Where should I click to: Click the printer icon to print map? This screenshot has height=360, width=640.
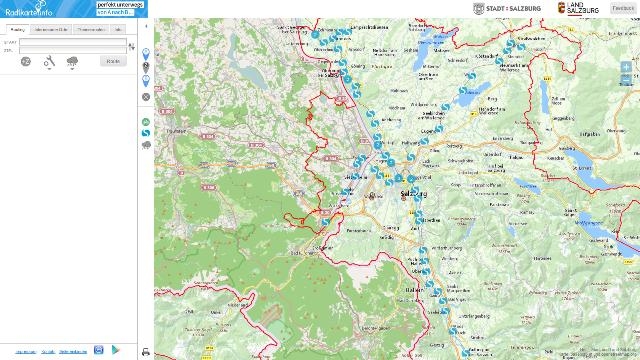[146, 352]
